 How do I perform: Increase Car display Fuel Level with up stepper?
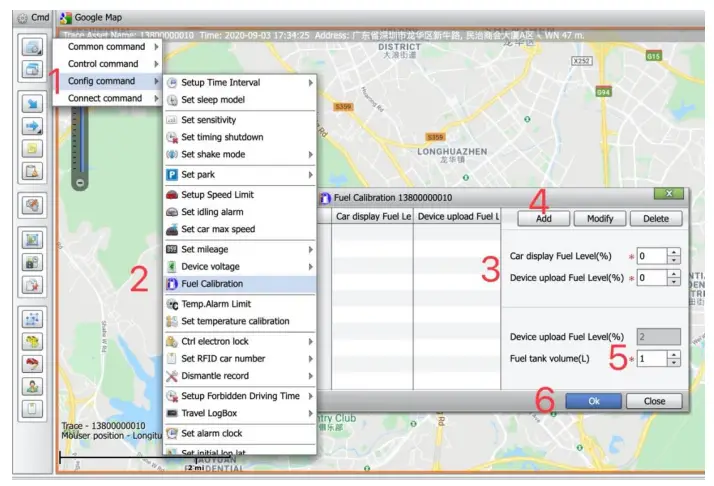(674, 252)
